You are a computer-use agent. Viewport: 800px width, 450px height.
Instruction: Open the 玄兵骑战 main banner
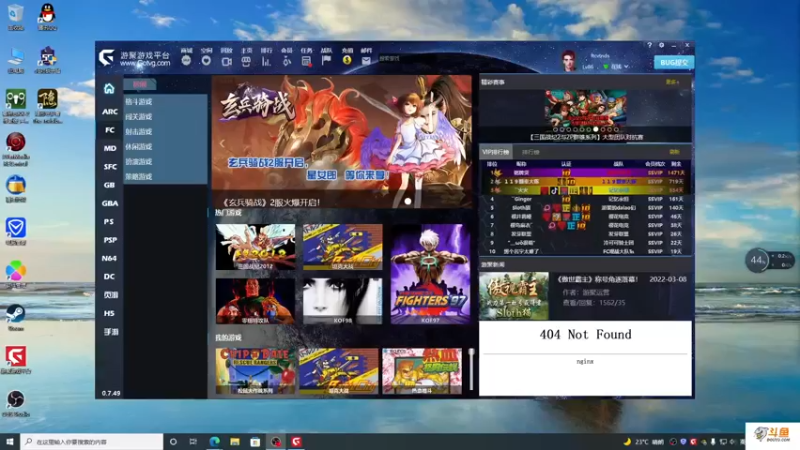(x=342, y=141)
